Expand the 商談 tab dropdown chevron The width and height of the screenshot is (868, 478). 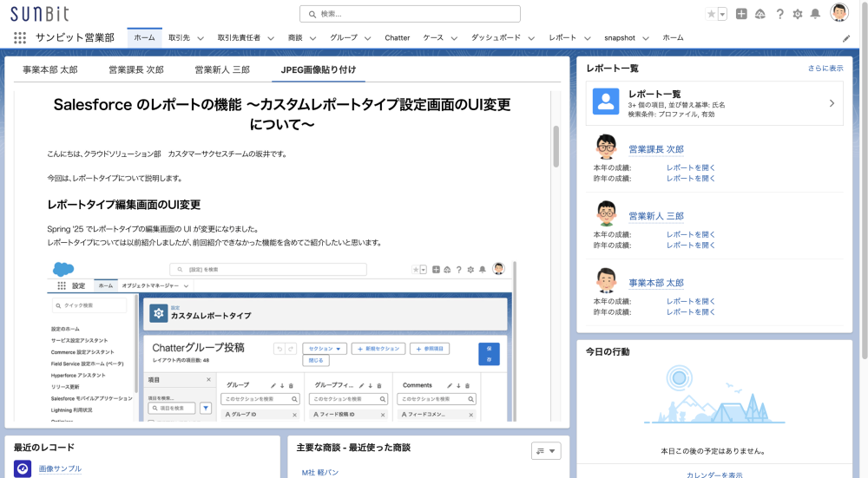tap(312, 38)
